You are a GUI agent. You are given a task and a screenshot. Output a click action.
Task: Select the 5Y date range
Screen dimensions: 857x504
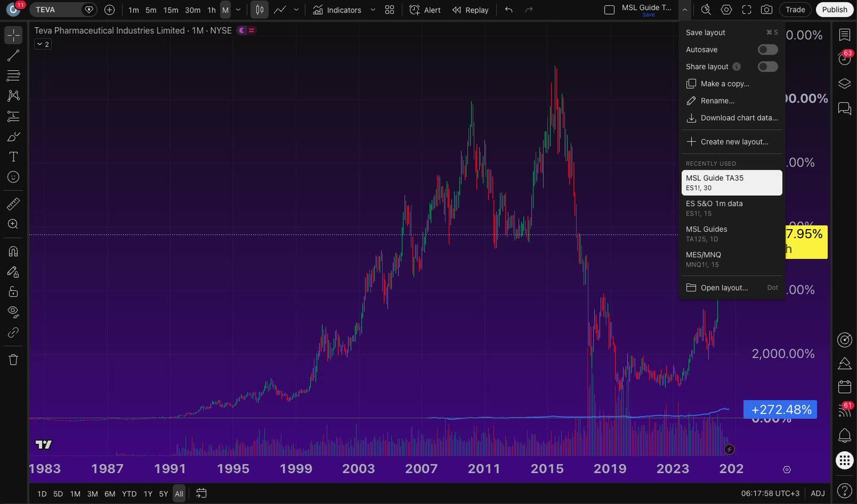pyautogui.click(x=164, y=494)
